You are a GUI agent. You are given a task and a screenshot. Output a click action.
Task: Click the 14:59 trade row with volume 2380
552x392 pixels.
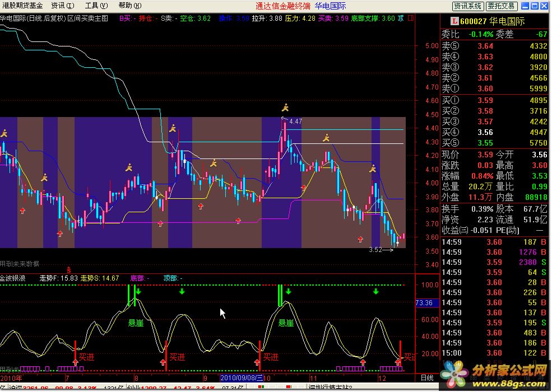(x=495, y=262)
